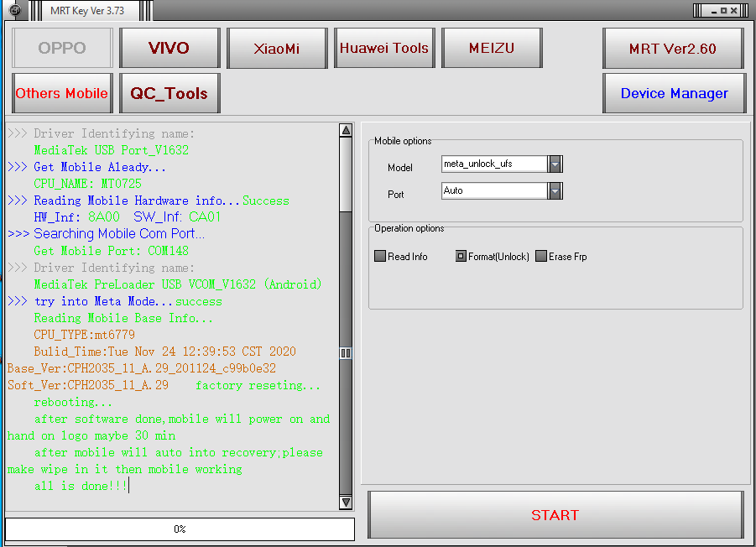Expand the Model dropdown arrow

[555, 164]
